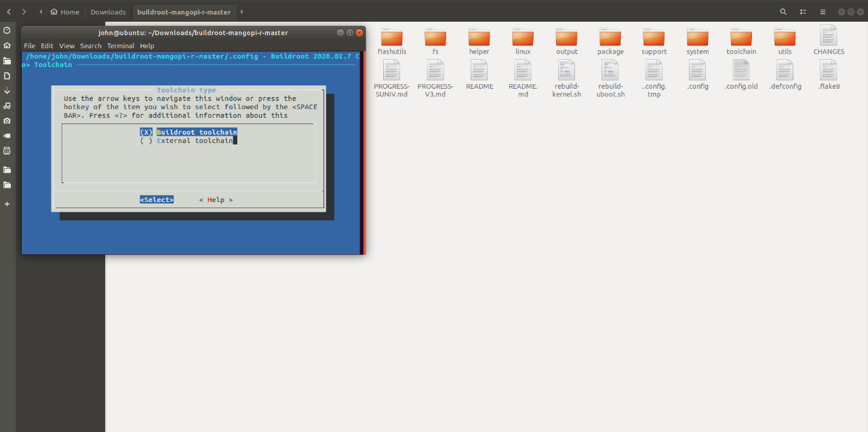The height and width of the screenshot is (432, 868).
Task: Open Other Locations plus icon in sidebar
Action: point(7,203)
